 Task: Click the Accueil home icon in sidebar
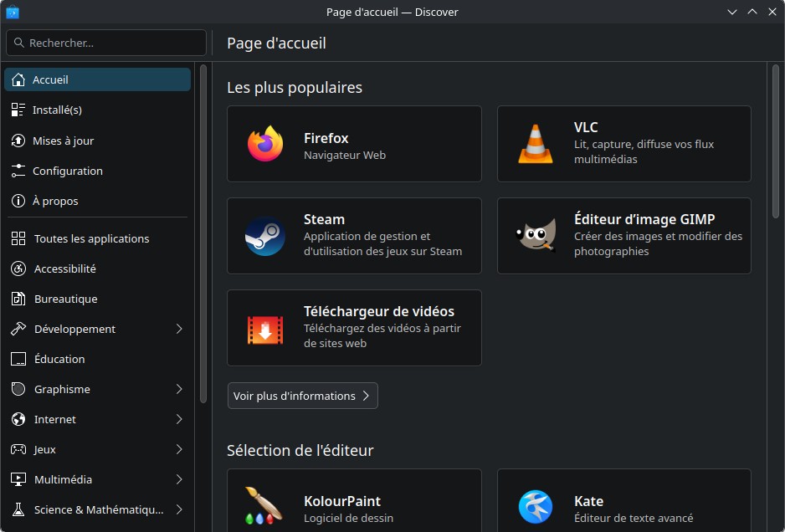tap(18, 79)
